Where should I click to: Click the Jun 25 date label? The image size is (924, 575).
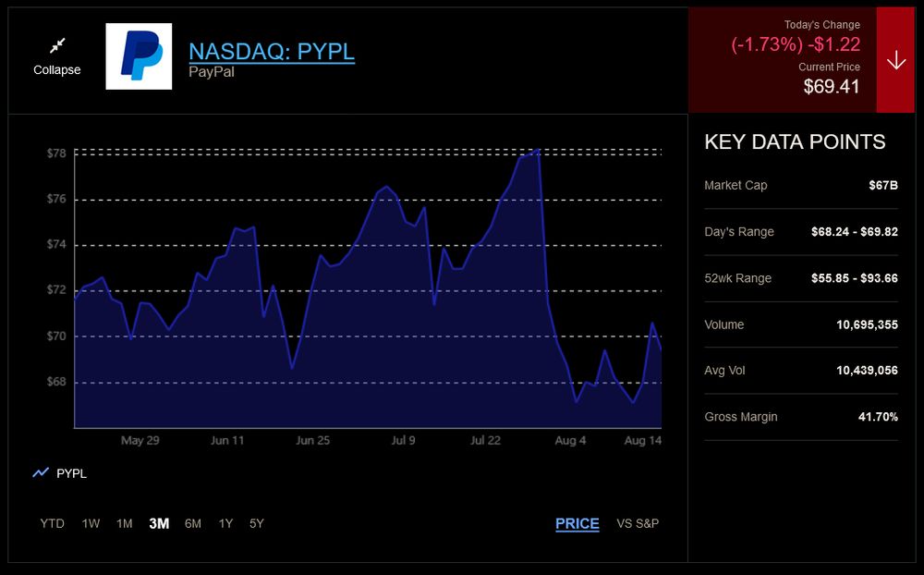click(312, 441)
